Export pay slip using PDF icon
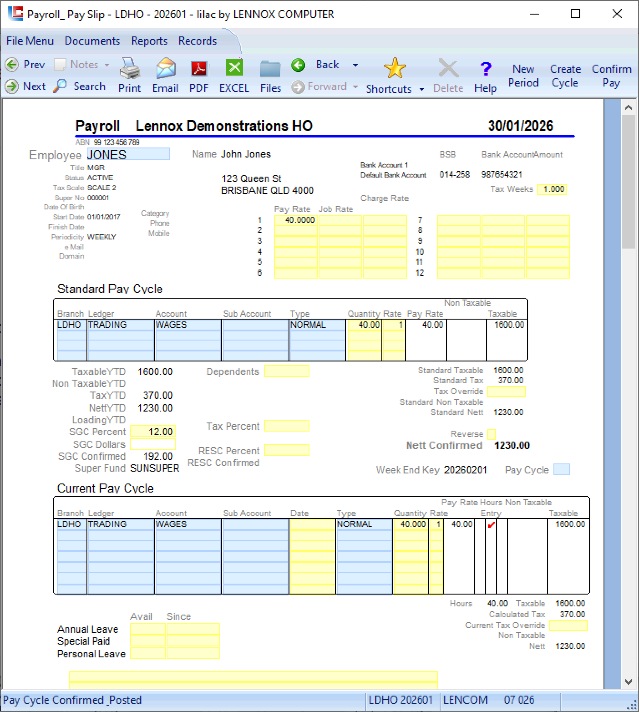Screen dimensions: 639x712 click(199, 68)
